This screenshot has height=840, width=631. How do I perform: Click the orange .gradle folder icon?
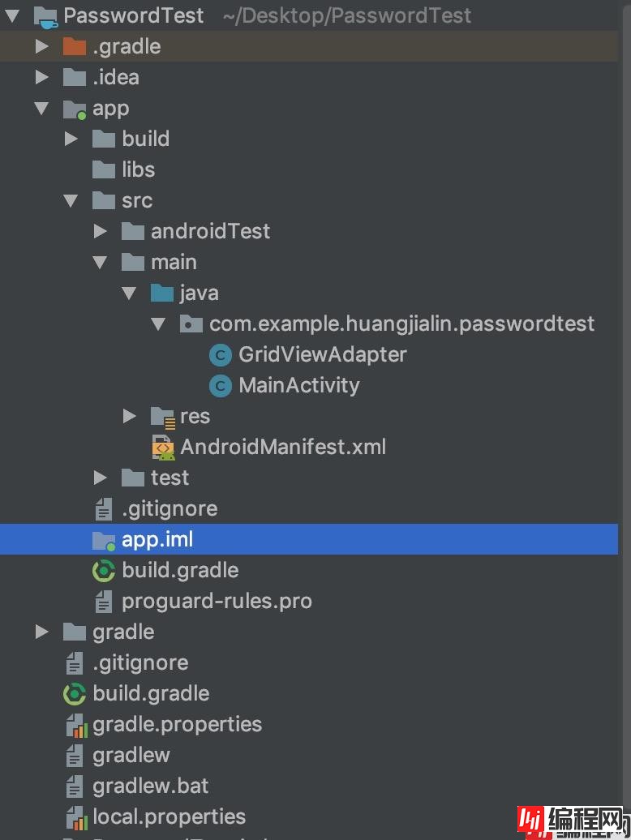pos(75,47)
